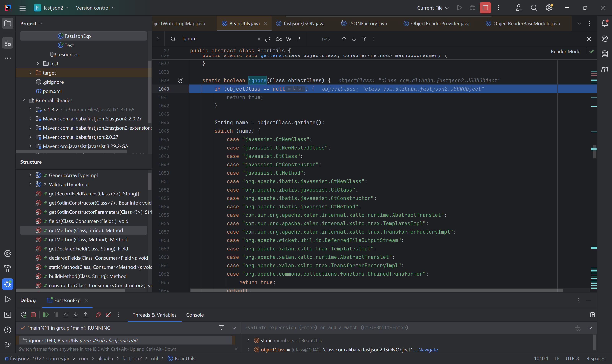Open the Notifications bell
This screenshot has height=364, width=612.
605,23
